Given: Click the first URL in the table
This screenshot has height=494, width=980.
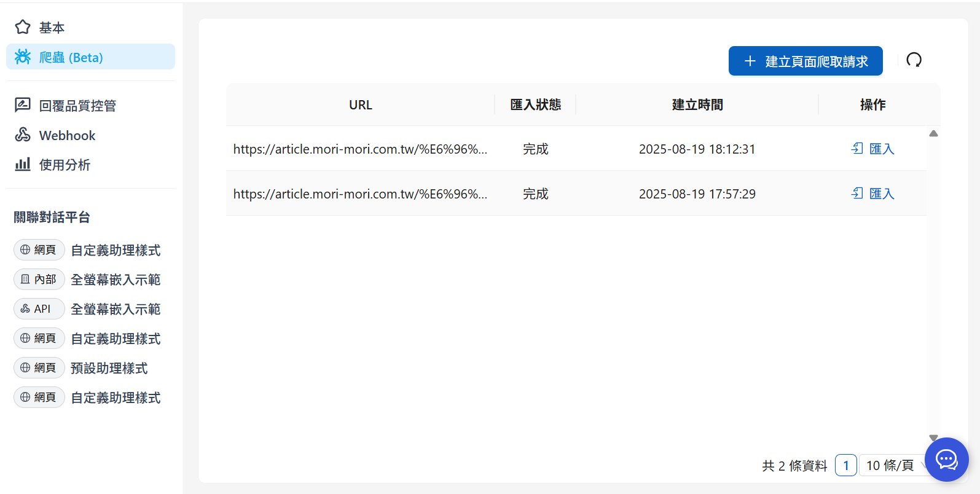Looking at the screenshot, I should [x=360, y=149].
